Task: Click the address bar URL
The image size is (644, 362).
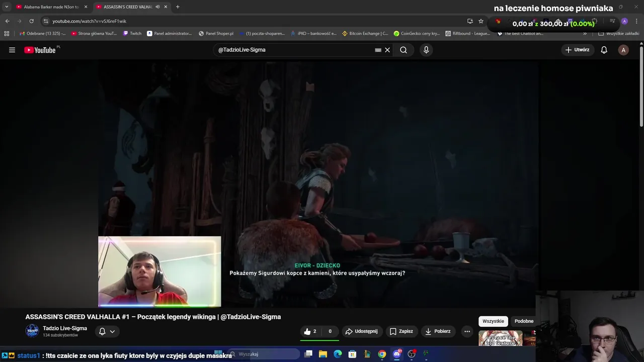Action: pos(90,21)
